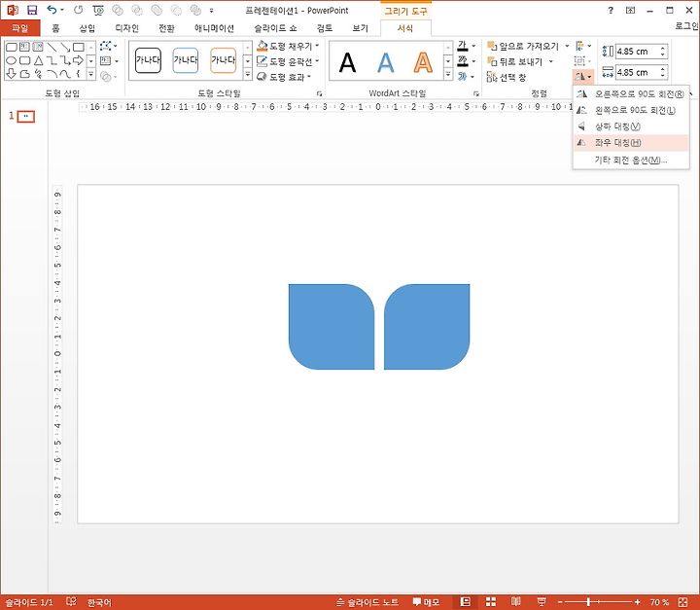
Task: Switch to the 보기 (View) tab
Action: 360,27
